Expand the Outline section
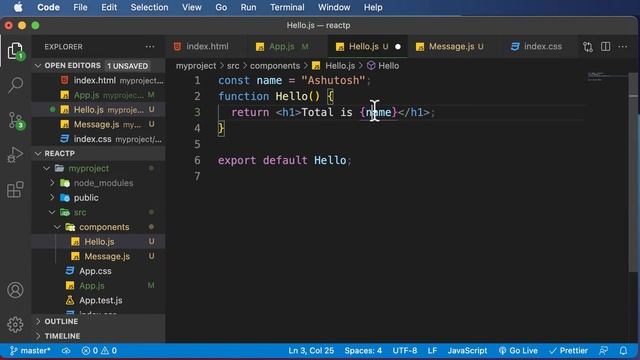Viewport: 640px width, 360px height. pyautogui.click(x=38, y=321)
